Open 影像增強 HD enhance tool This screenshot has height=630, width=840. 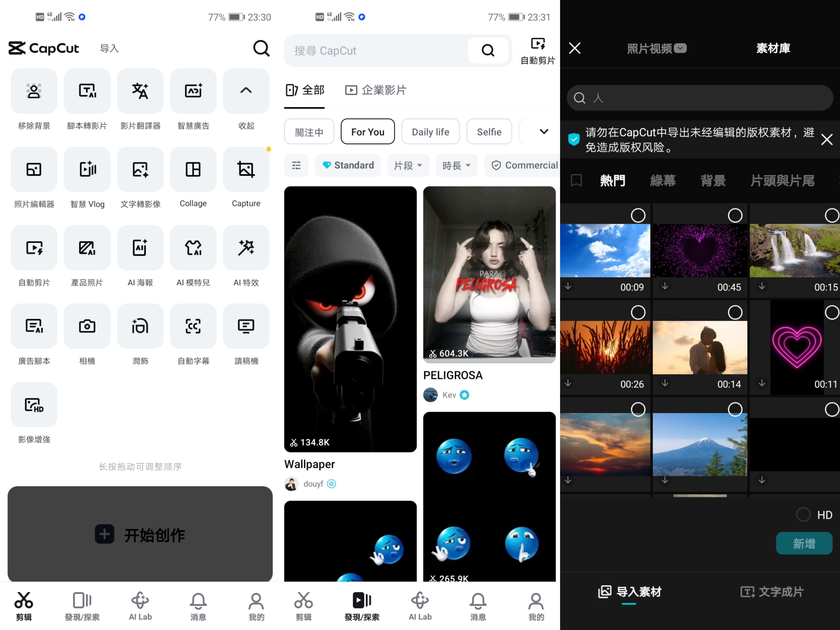(34, 405)
